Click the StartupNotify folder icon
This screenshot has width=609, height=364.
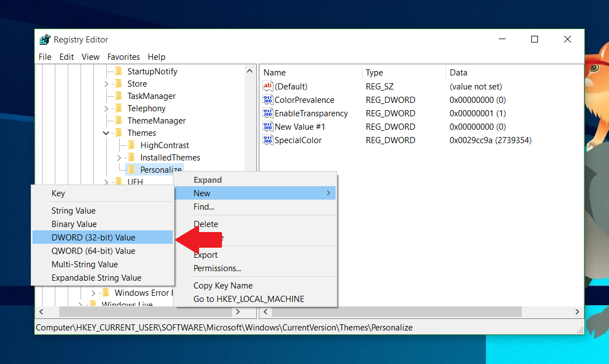119,71
